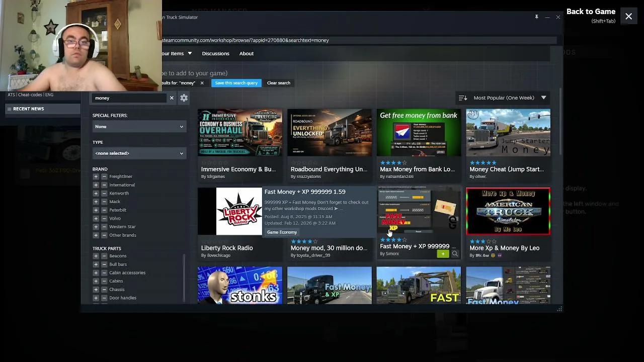The width and height of the screenshot is (644, 362).
Task: Include Mack brand with its plus icon
Action: coord(96,202)
